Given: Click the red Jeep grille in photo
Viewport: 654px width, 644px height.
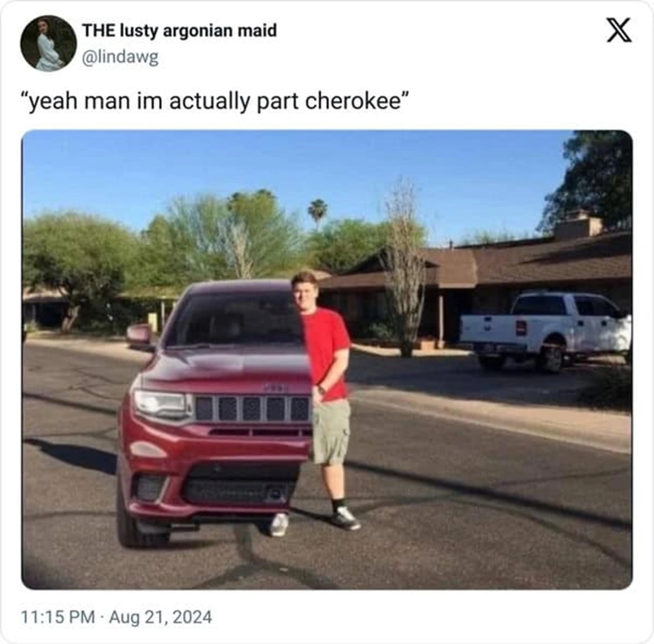Looking at the screenshot, I should click(252, 408).
